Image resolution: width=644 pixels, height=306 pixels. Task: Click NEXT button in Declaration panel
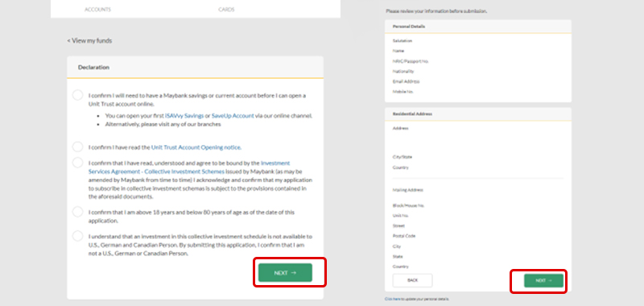[285, 273]
